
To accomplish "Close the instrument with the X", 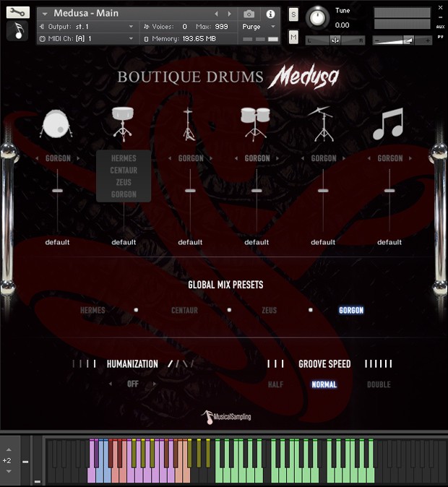I will [x=440, y=7].
